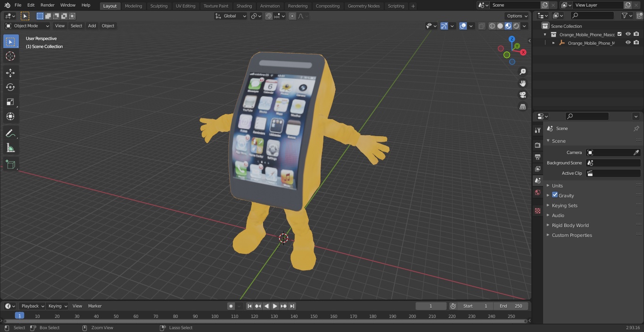Screen dimensions: 644x332
Task: Activate the Scale tool
Action: pos(10,102)
